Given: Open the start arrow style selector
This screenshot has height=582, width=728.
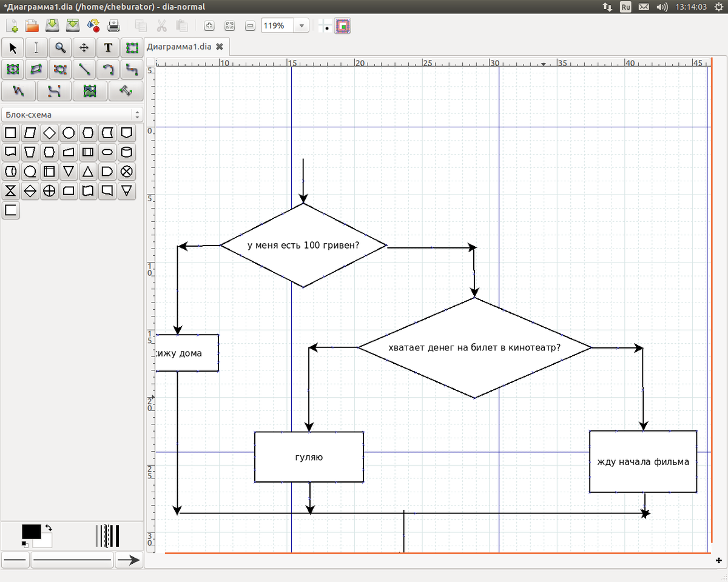Looking at the screenshot, I should click(15, 560).
